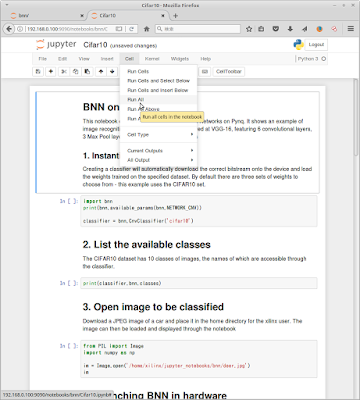This screenshot has height=400, width=360.
Task: Click the red extension icon in toolbar
Action: [334, 29]
